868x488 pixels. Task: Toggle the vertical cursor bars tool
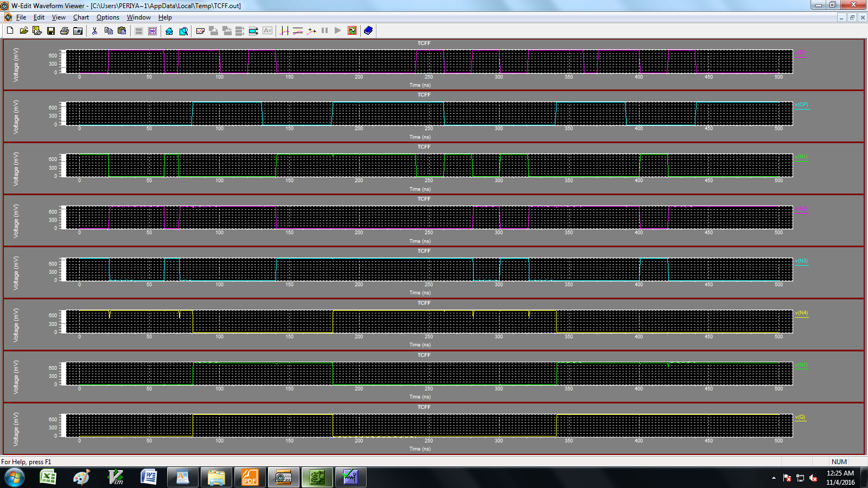[284, 31]
